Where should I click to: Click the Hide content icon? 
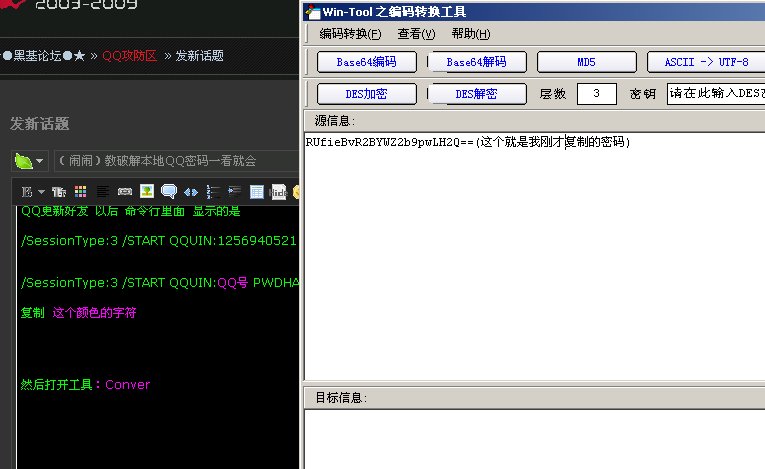279,192
